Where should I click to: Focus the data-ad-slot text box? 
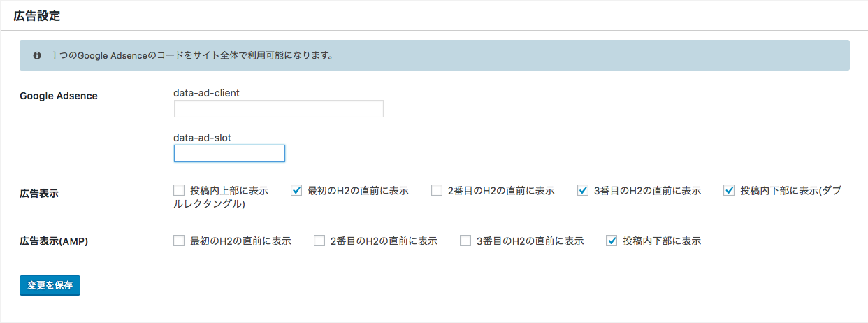point(229,154)
